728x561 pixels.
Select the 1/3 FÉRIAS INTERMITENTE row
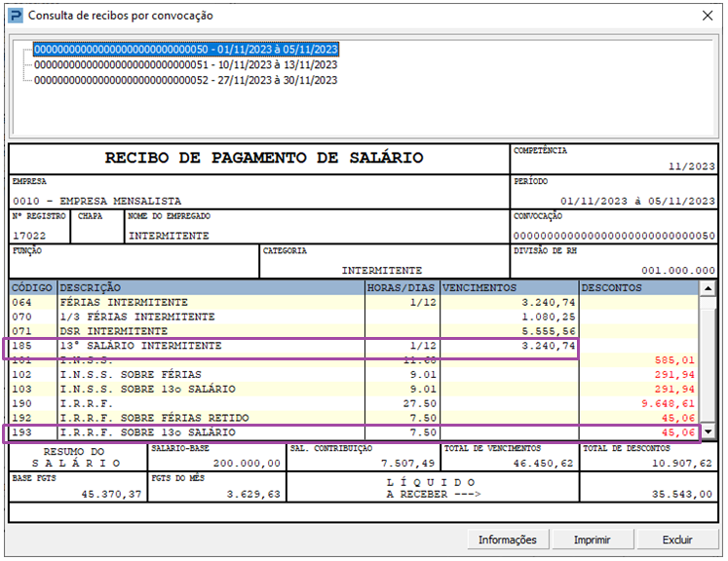pos(354,317)
